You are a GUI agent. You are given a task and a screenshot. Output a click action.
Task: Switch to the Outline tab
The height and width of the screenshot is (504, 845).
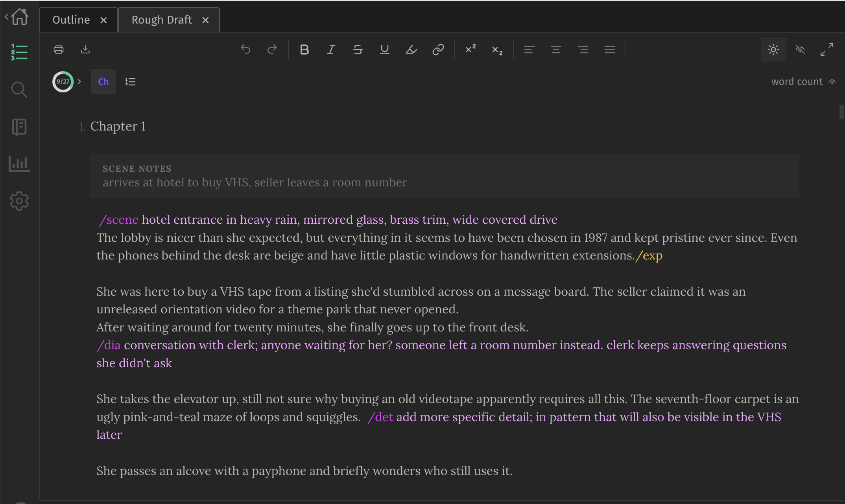(x=71, y=20)
